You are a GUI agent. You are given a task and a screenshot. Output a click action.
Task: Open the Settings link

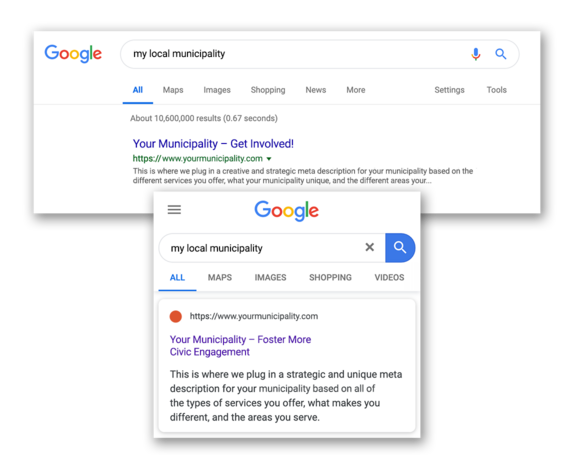449,90
